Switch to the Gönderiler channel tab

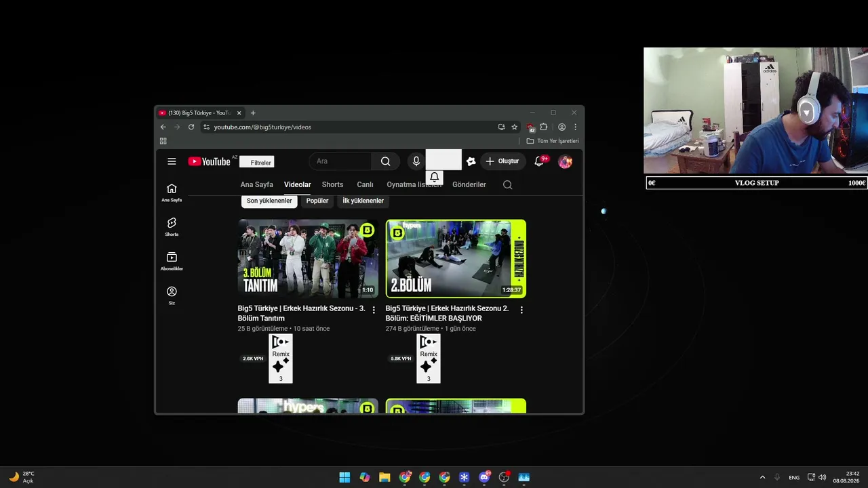[469, 184]
